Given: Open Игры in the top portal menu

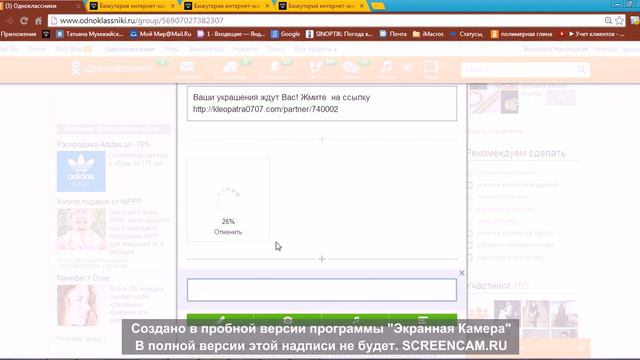Looking at the screenshot, I should point(171,49).
